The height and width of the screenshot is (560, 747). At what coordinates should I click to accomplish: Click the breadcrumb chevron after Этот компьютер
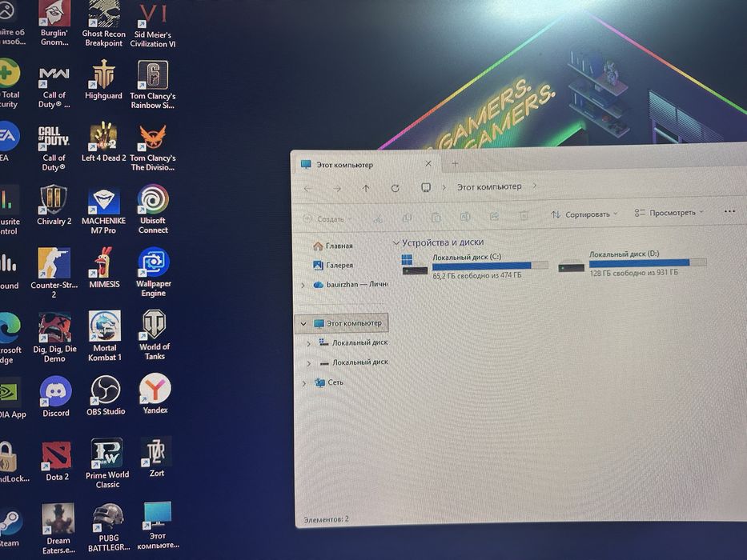[x=535, y=186]
